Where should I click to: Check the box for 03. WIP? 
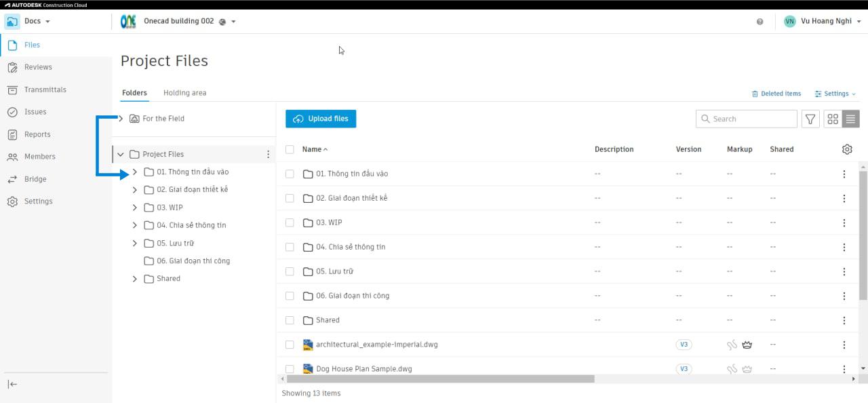click(x=290, y=223)
